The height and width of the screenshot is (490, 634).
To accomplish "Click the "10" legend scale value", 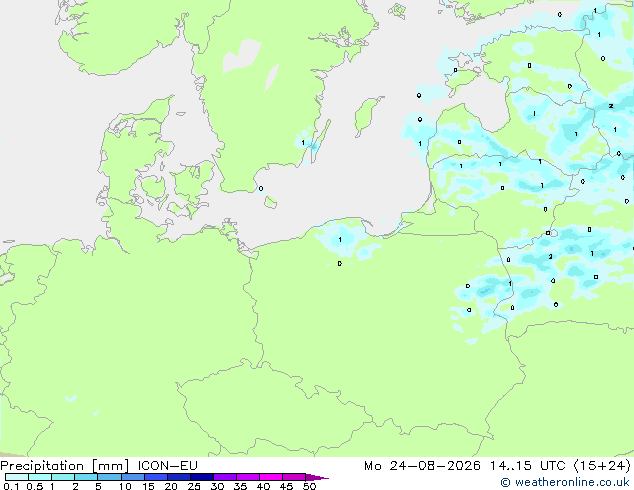I will tap(125, 486).
